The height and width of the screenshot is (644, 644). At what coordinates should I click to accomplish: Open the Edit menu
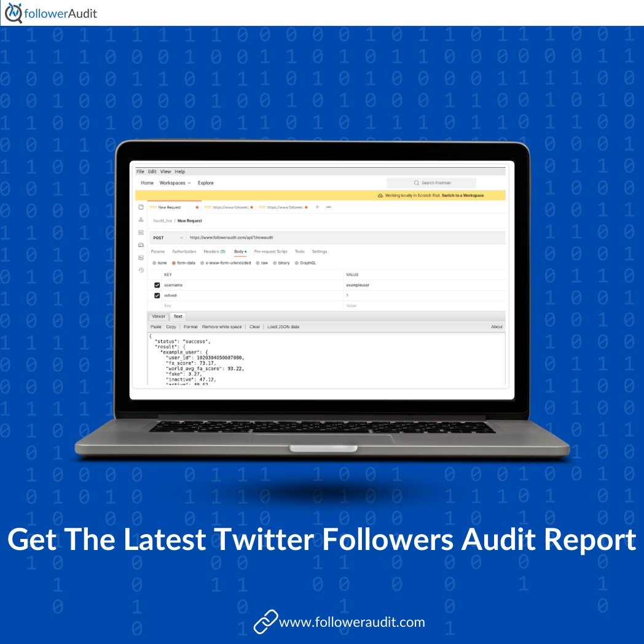[152, 171]
